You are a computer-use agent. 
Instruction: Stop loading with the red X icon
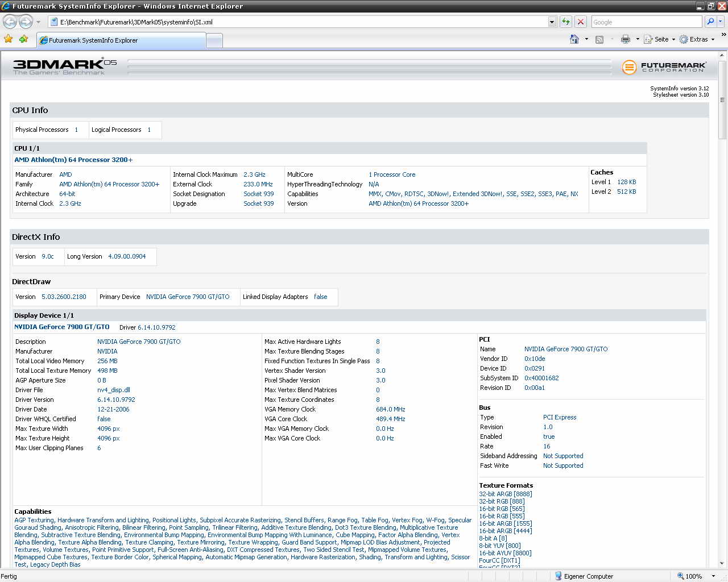pyautogui.click(x=581, y=22)
